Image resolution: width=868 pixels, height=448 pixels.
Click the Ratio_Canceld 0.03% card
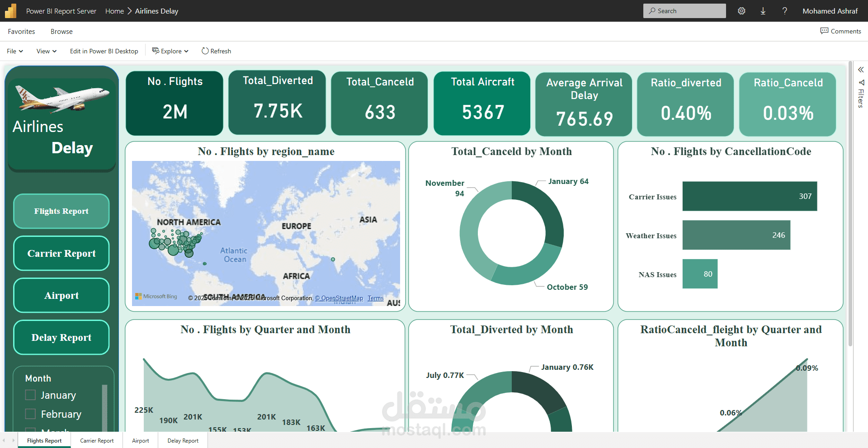pos(788,104)
